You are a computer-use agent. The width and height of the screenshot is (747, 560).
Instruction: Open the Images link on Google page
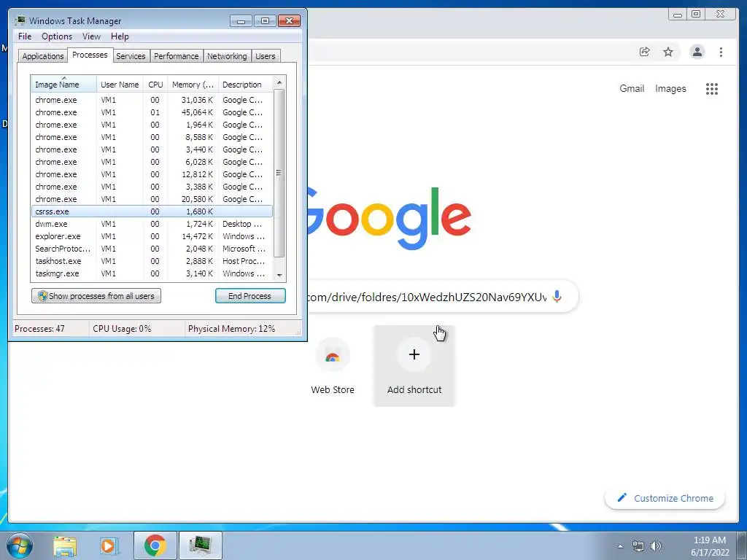[x=670, y=88]
